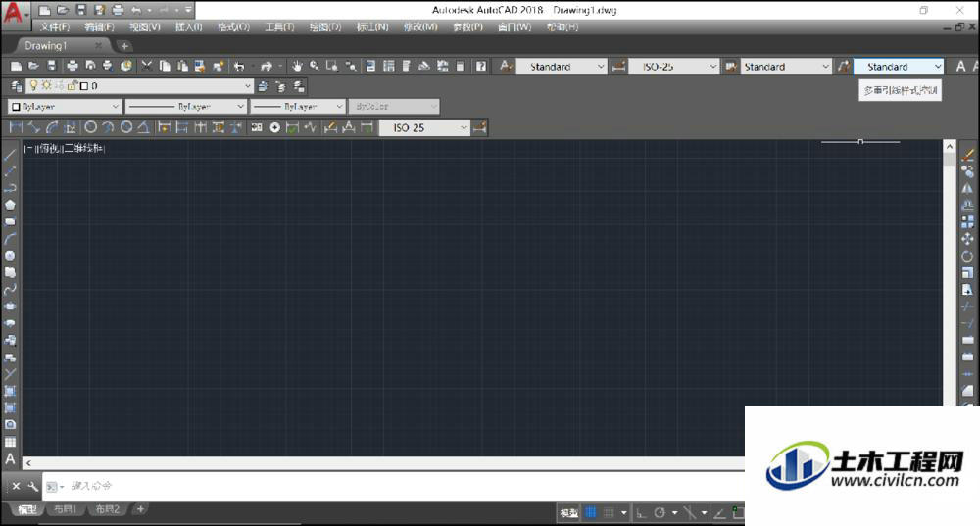Viewport: 980px width, 526px height.
Task: Open the multileader style Standard dropdown
Action: click(x=899, y=67)
